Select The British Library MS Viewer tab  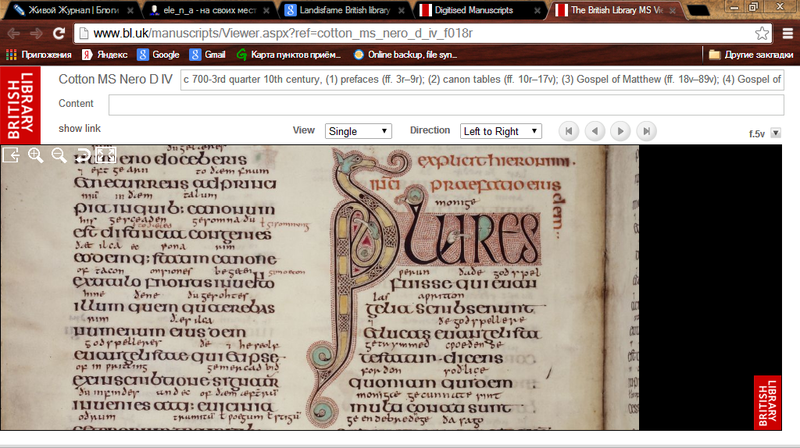(614, 10)
